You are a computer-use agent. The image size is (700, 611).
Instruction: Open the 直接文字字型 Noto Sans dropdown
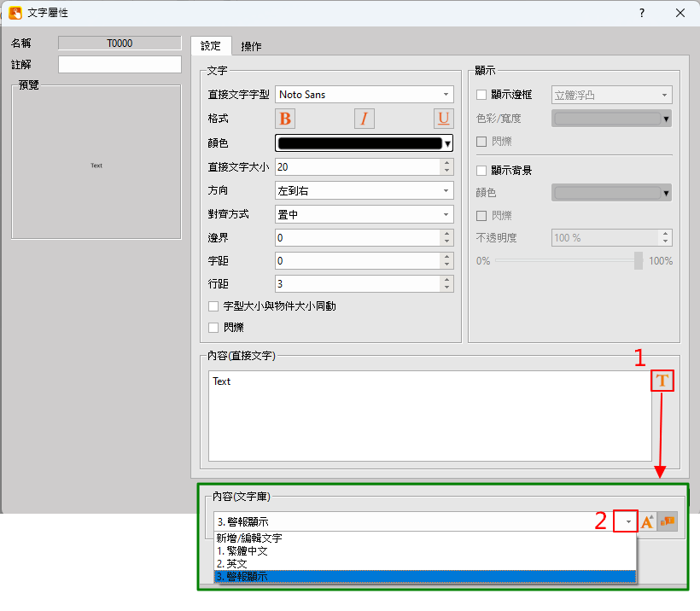click(364, 95)
